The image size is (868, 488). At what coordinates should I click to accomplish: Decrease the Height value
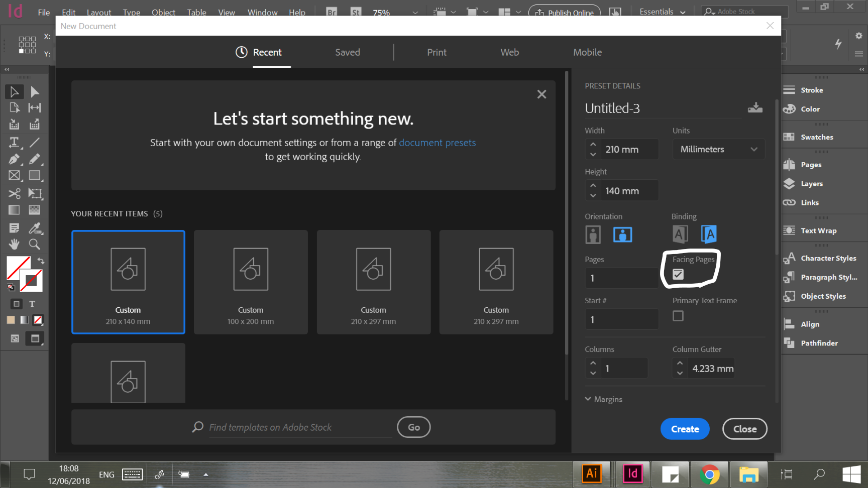click(x=593, y=196)
